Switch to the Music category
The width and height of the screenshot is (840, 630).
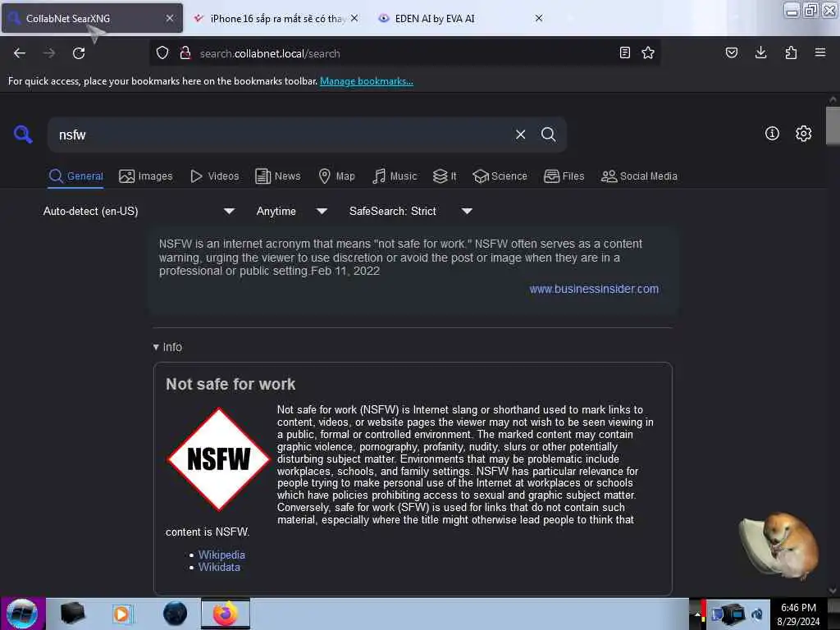[395, 176]
